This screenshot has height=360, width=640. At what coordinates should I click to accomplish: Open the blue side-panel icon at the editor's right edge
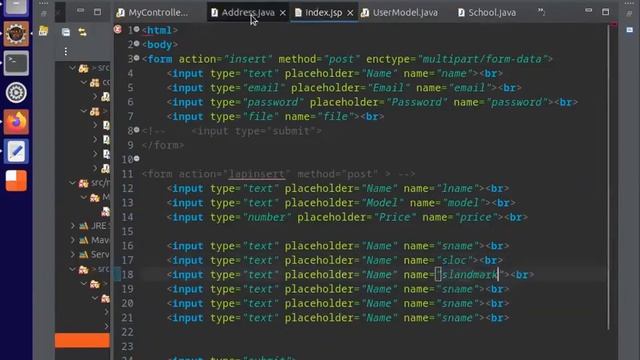point(629,30)
